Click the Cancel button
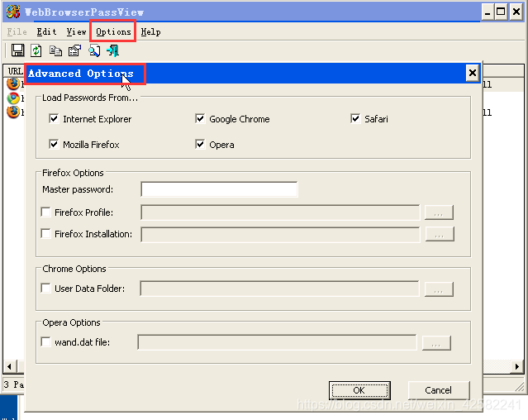Image resolution: width=528 pixels, height=420 pixels. pos(439,390)
